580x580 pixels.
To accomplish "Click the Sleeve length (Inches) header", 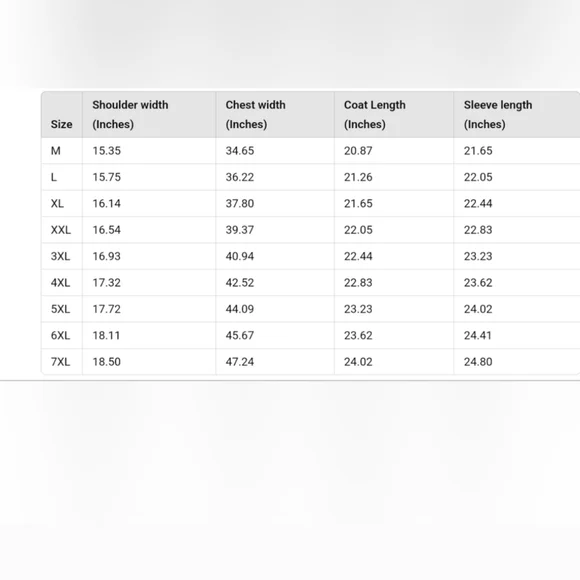I will click(x=498, y=115).
